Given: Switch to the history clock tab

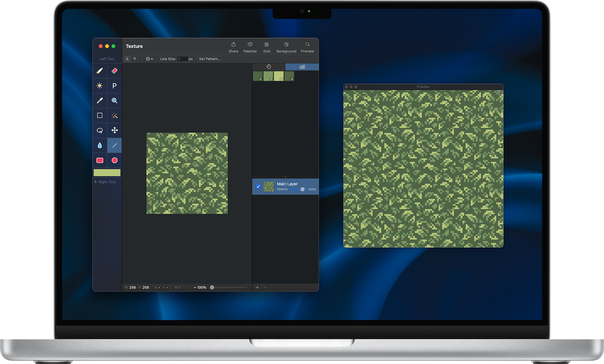Looking at the screenshot, I should tap(269, 67).
